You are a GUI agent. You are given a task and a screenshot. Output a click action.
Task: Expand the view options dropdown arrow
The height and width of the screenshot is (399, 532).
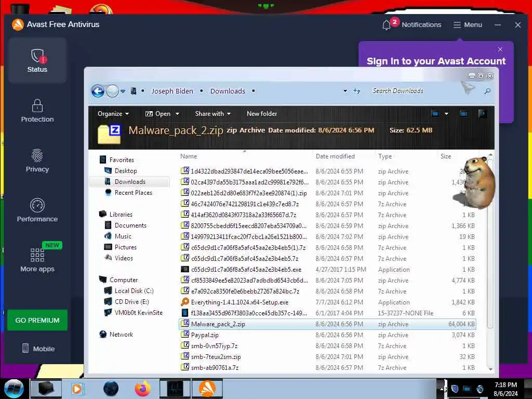tap(446, 114)
